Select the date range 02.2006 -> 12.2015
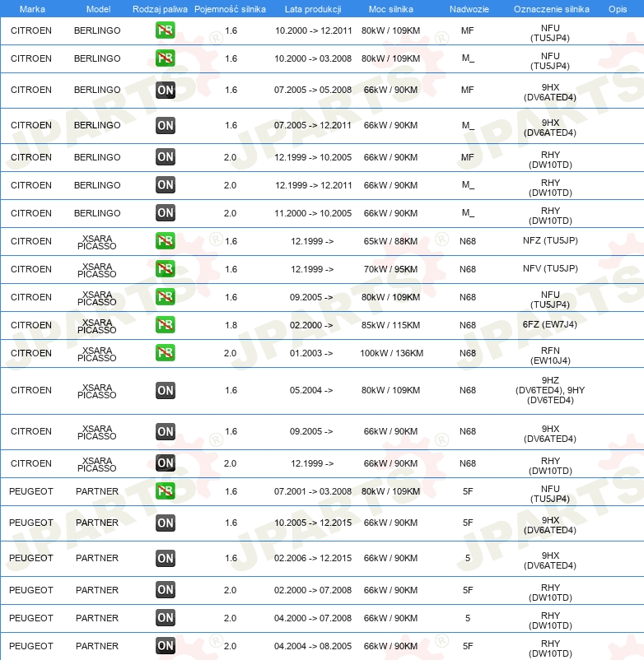Screen dimensions: 644x660 click(x=313, y=558)
